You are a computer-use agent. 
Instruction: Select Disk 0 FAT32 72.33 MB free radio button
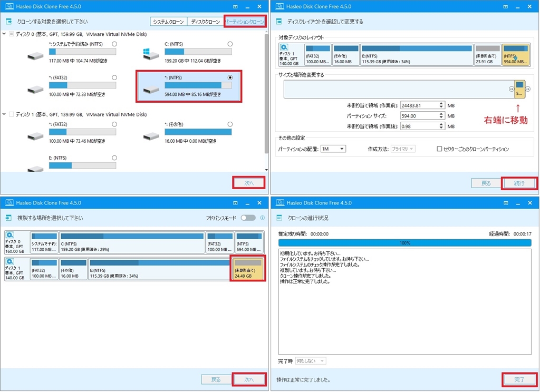(x=114, y=78)
